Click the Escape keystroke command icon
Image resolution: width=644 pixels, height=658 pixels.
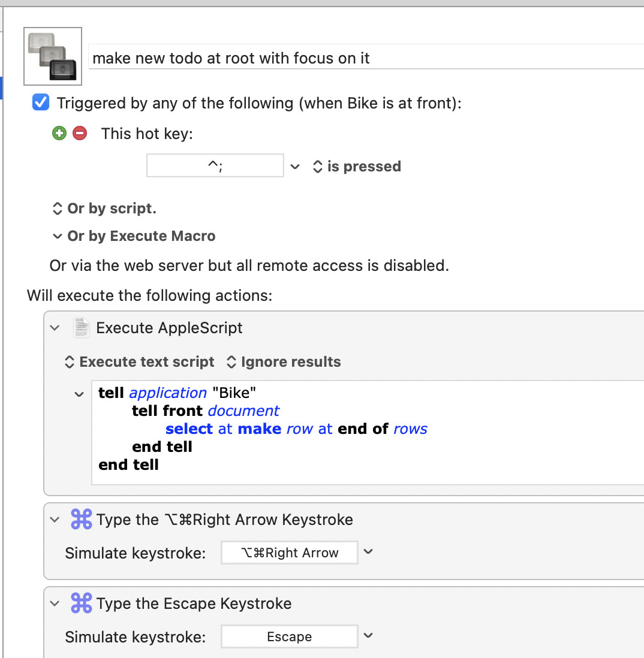tap(82, 603)
